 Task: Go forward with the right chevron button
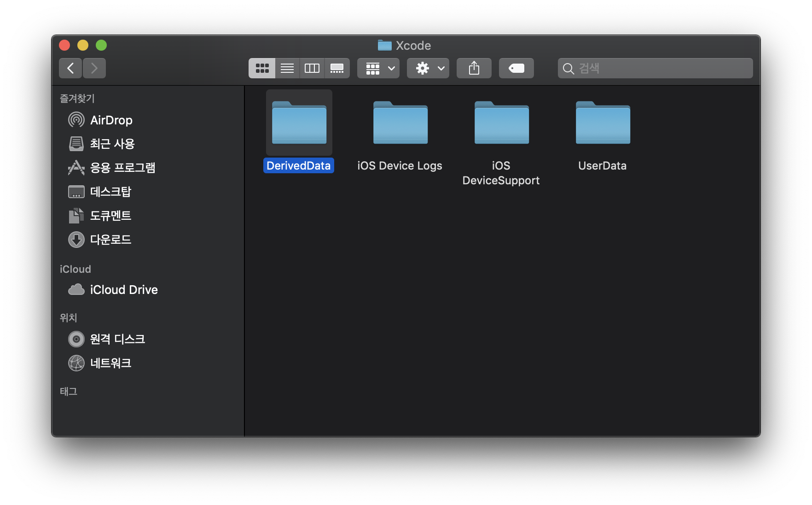pyautogui.click(x=94, y=68)
